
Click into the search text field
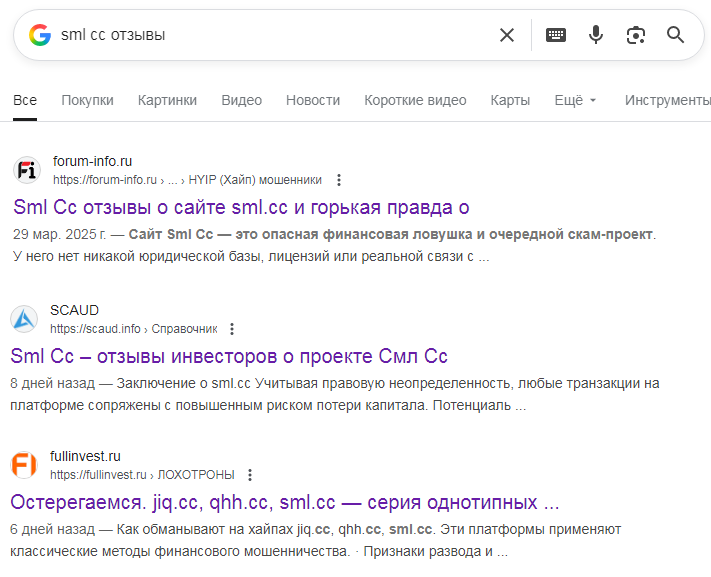click(x=270, y=35)
